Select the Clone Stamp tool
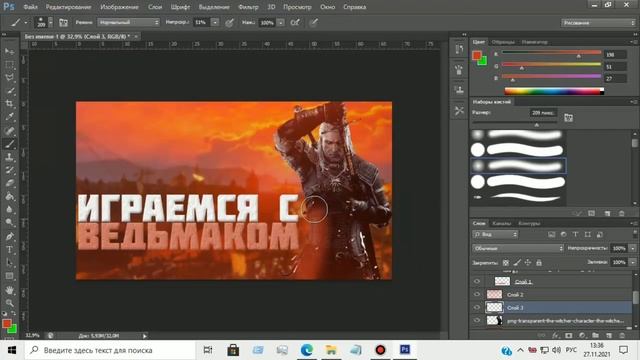This screenshot has height=360, width=640. coord(9,157)
